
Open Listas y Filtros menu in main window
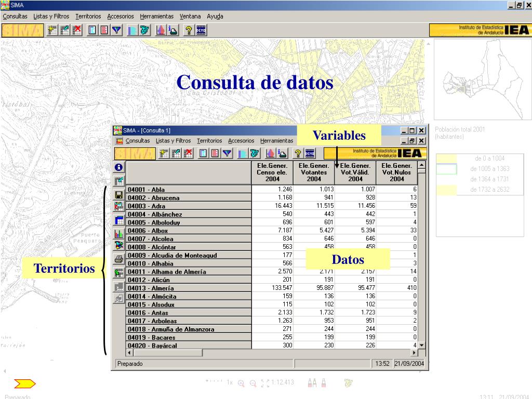(51, 16)
